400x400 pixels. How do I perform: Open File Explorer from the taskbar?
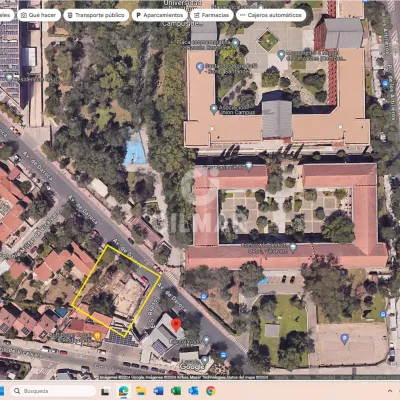click(141, 391)
